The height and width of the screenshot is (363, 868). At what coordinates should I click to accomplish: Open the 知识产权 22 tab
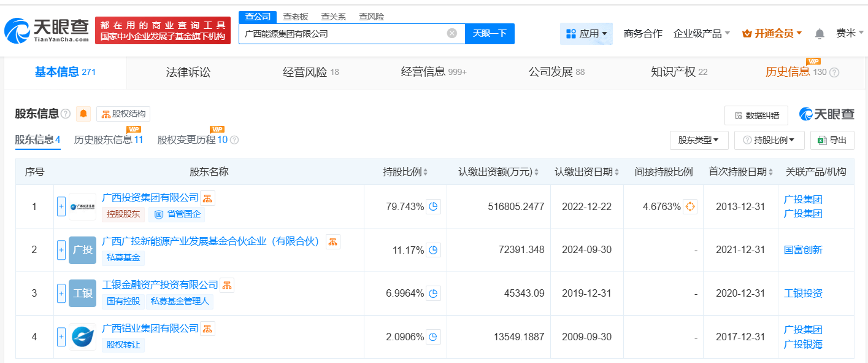click(x=679, y=72)
